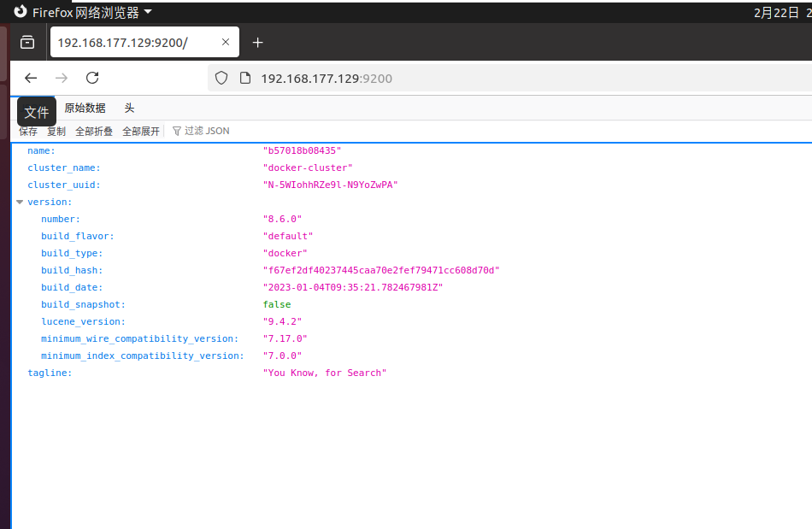Open Firefox 网络浏览器 app menu dropdown

(x=83, y=12)
